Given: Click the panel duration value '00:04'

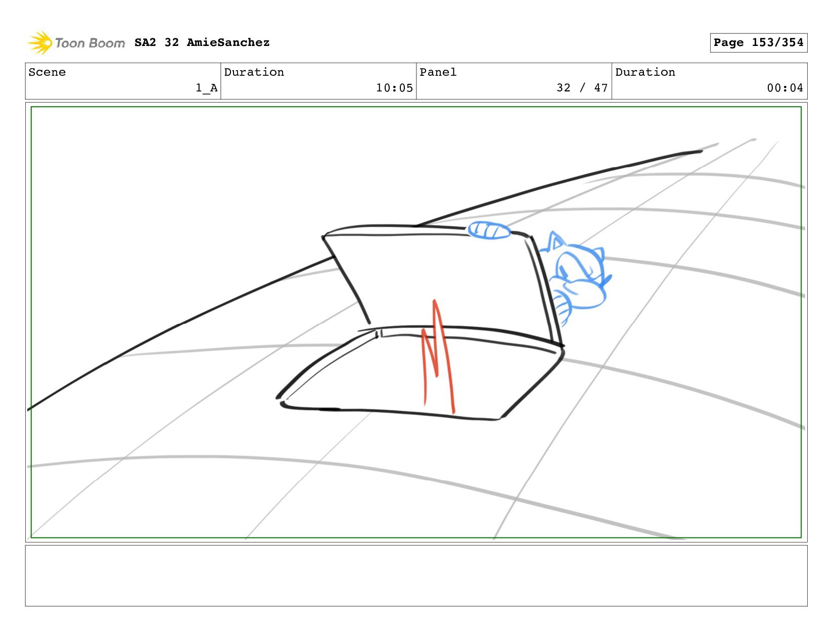Looking at the screenshot, I should click(x=785, y=88).
